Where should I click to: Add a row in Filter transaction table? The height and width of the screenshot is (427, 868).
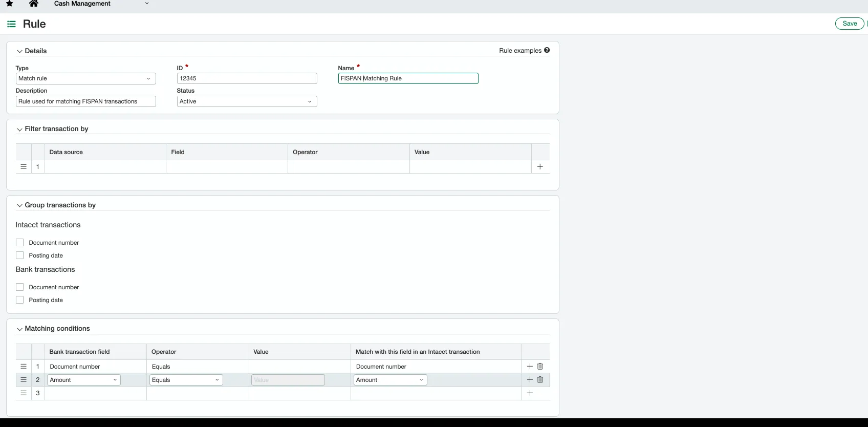click(540, 166)
